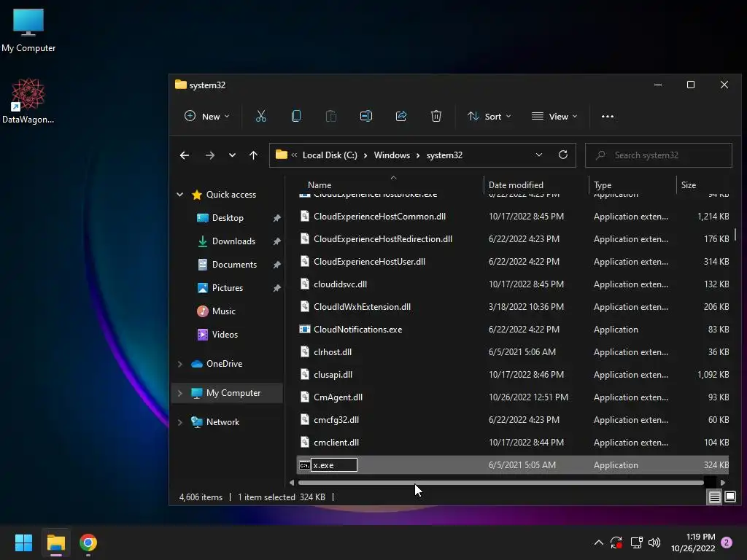747x560 pixels.
Task: Show hidden tray icons chevron
Action: point(599,542)
